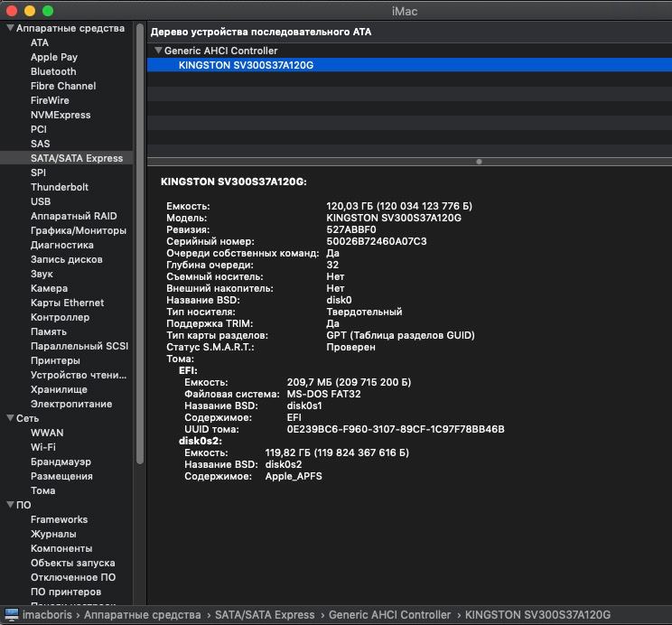The height and width of the screenshot is (625, 672).
Task: Click the sidebar vertical scrollbar
Action: [x=140, y=245]
